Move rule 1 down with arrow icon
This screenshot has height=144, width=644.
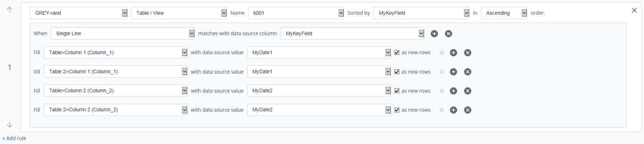[x=10, y=125]
